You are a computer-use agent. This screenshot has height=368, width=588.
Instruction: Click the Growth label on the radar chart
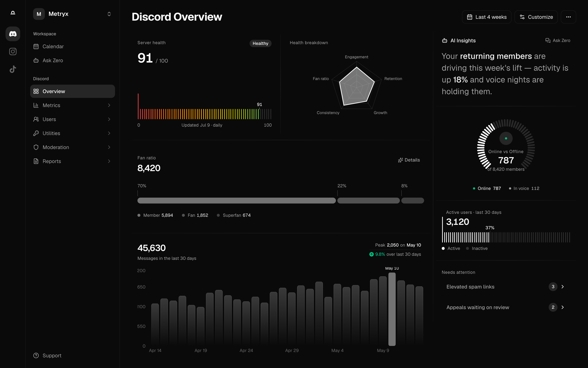coord(380,113)
